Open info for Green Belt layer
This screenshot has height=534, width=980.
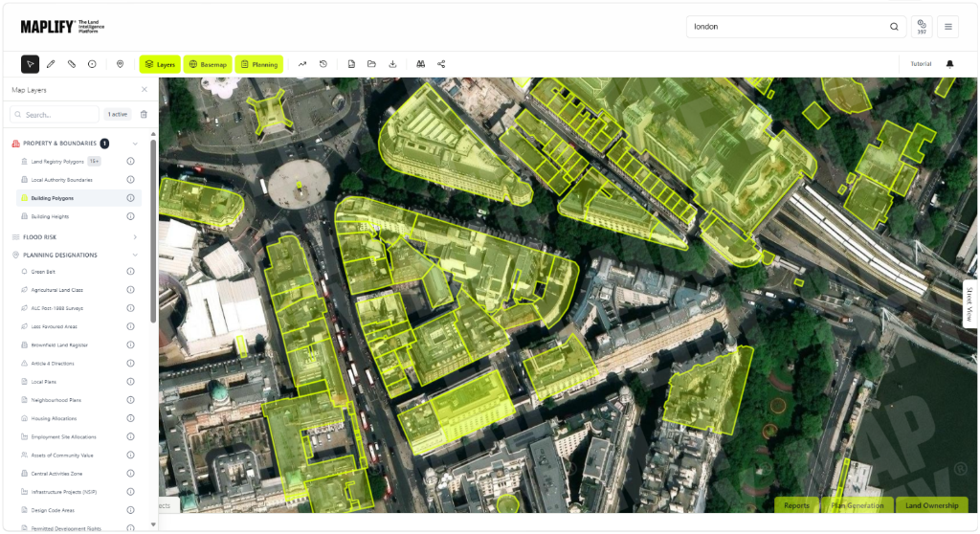click(130, 272)
